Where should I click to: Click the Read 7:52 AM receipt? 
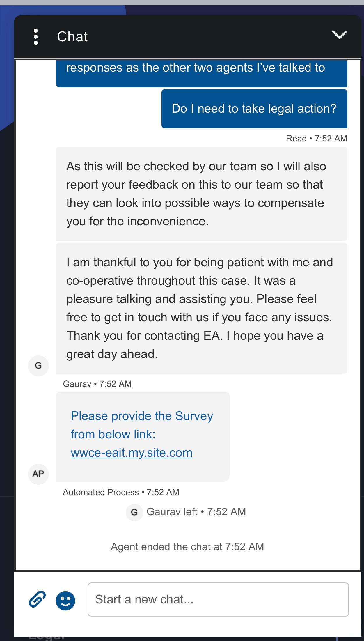316,139
